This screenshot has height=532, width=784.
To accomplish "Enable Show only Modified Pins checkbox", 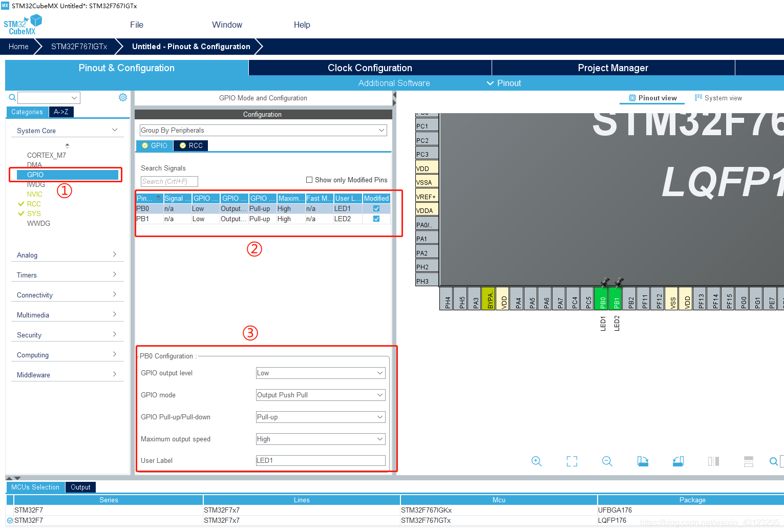I will pyautogui.click(x=309, y=180).
